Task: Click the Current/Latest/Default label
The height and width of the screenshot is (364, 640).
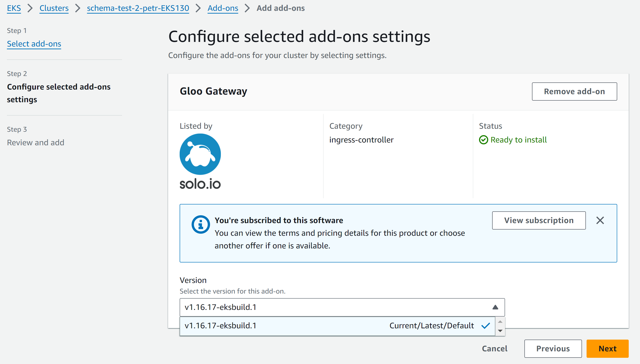Action: (x=432, y=326)
